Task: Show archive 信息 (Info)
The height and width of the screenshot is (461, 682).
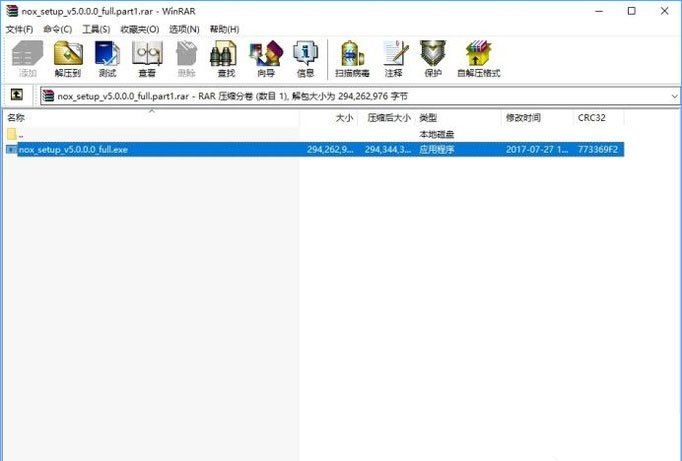Action: pyautogui.click(x=305, y=59)
